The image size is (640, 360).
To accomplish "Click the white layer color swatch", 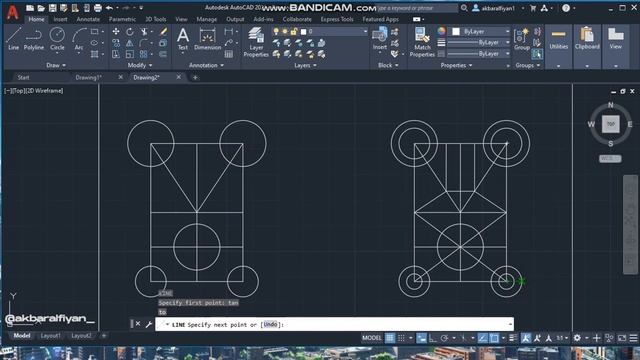I will [303, 31].
